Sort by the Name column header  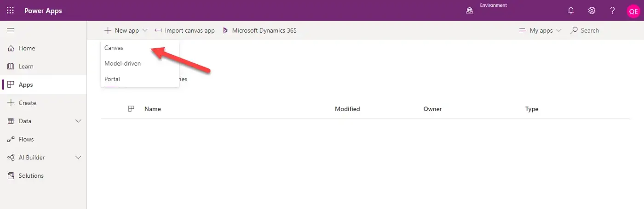pos(153,109)
